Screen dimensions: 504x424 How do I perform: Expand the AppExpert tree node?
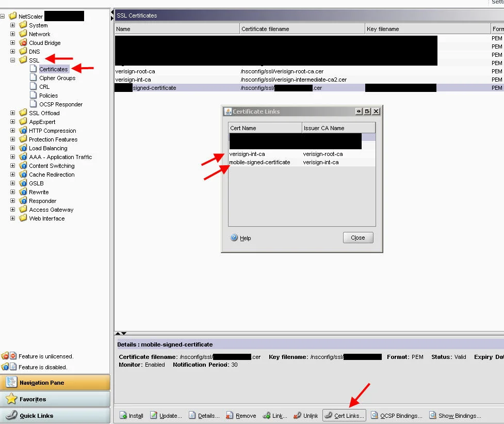pyautogui.click(x=12, y=121)
